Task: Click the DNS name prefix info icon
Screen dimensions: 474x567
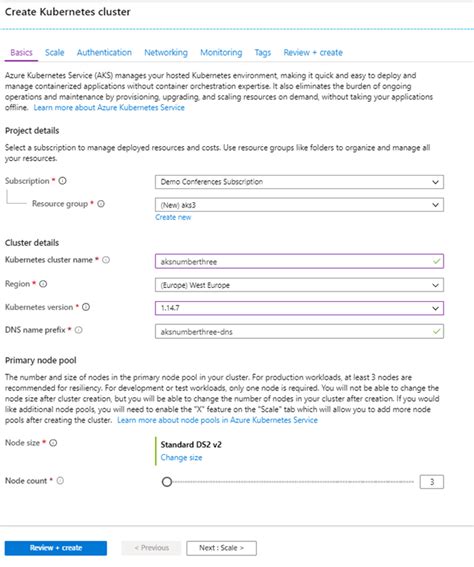Action: pos(78,330)
